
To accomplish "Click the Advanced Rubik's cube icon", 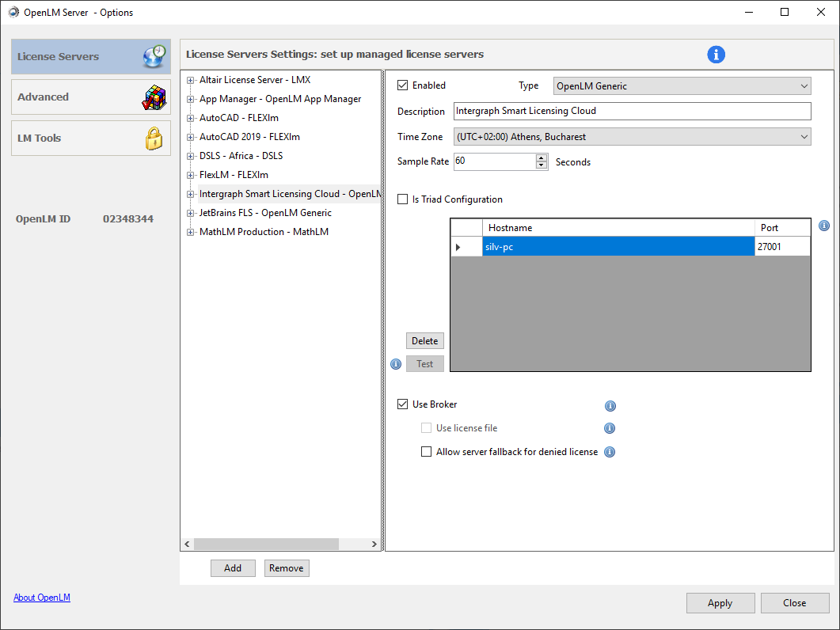I will 154,97.
